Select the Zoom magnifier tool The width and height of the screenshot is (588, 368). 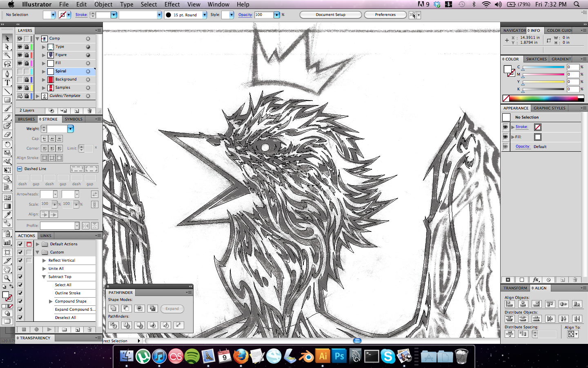7,278
